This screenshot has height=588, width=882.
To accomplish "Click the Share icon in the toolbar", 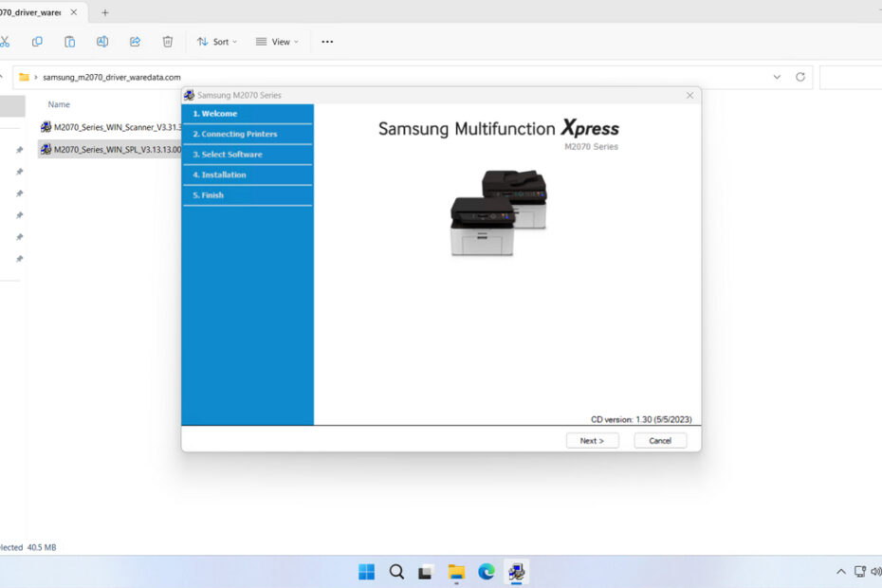I will (x=135, y=42).
